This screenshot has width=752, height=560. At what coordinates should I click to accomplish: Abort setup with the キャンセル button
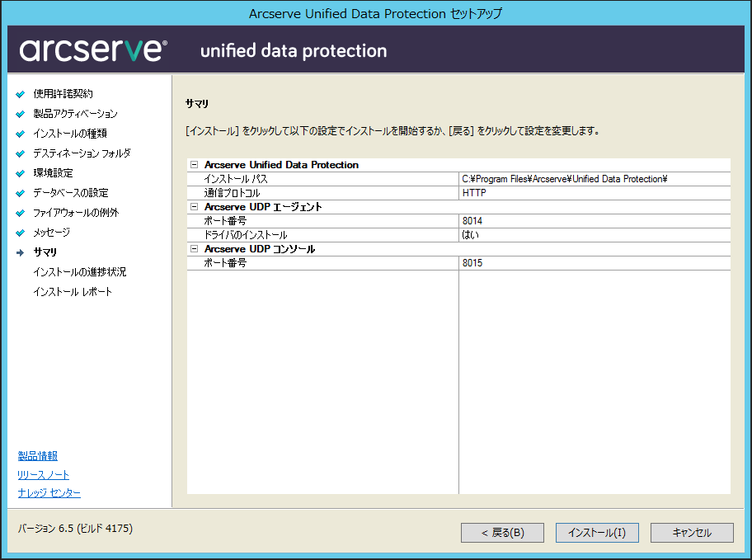[x=692, y=533]
